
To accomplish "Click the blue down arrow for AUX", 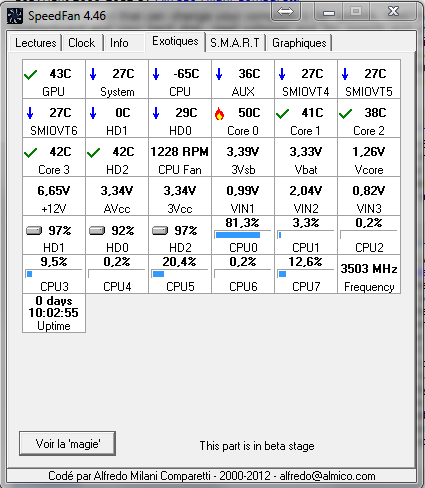I will tap(219, 74).
